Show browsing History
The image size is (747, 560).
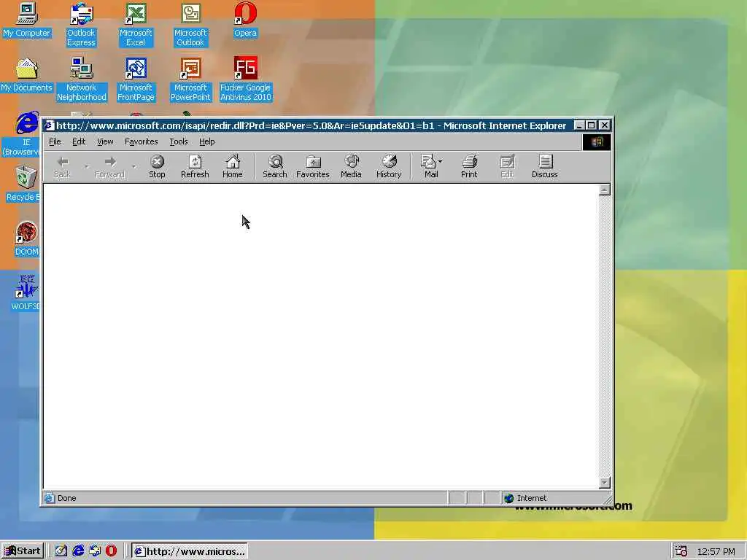pos(389,167)
